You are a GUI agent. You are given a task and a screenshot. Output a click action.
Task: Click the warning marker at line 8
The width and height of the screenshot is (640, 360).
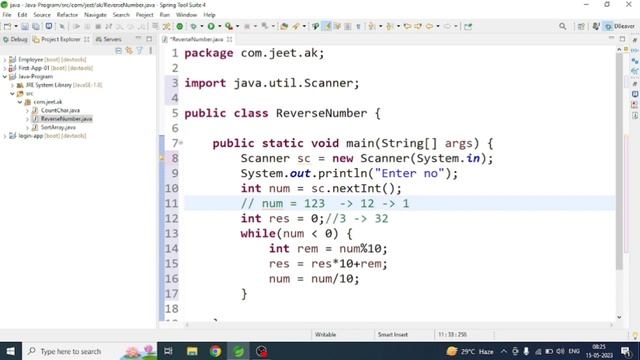click(162, 158)
